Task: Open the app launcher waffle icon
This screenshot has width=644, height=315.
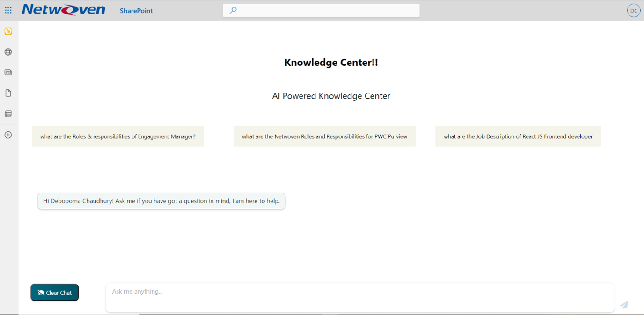Action: pyautogui.click(x=8, y=10)
